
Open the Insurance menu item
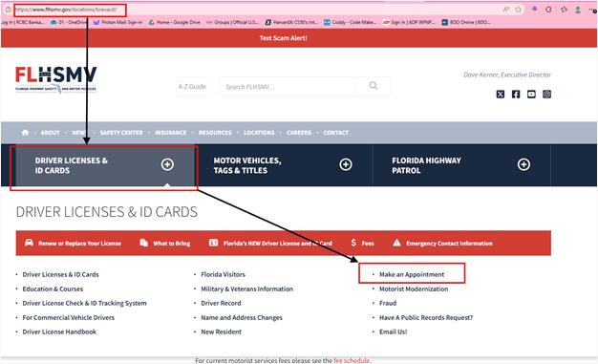(x=170, y=133)
